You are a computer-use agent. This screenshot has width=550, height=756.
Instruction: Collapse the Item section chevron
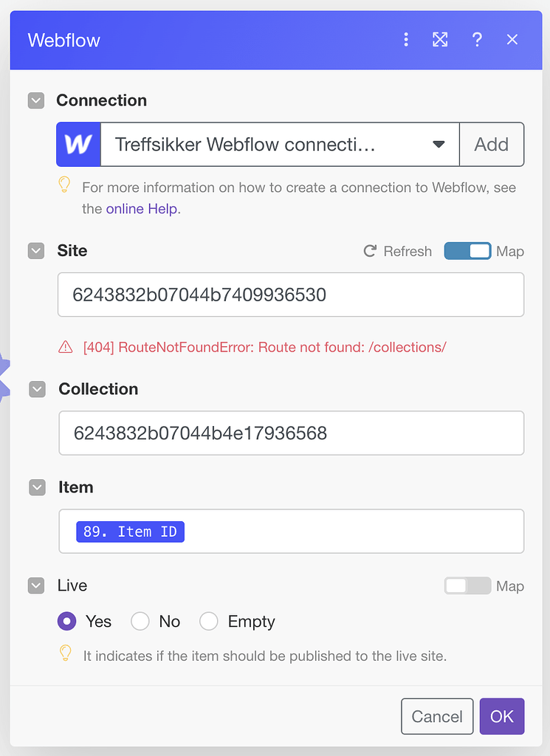tap(36, 487)
